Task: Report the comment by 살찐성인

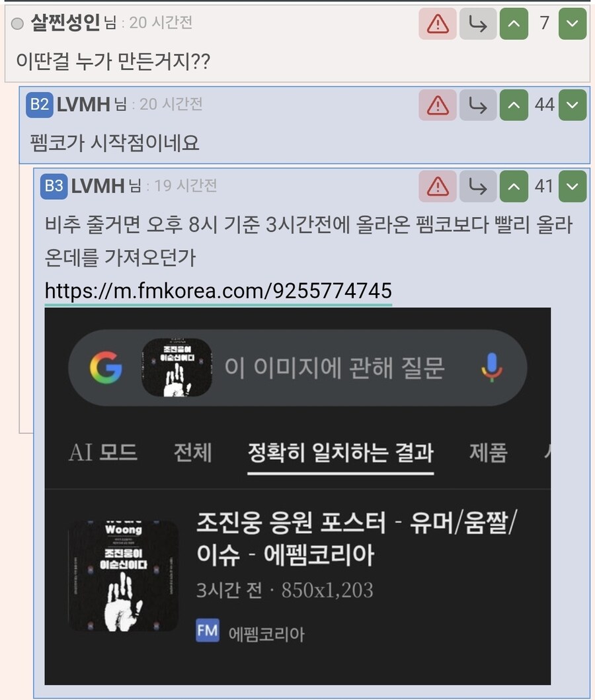Action: [x=438, y=23]
